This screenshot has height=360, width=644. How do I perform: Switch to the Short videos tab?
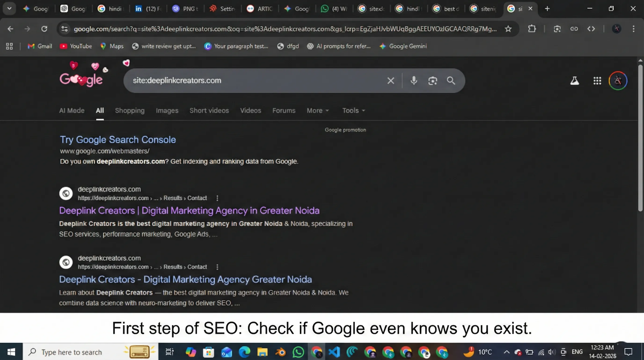click(x=209, y=110)
